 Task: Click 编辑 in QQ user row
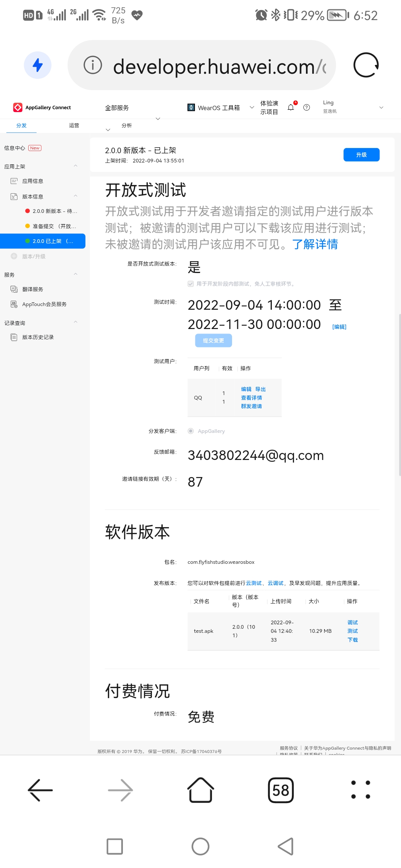click(246, 389)
